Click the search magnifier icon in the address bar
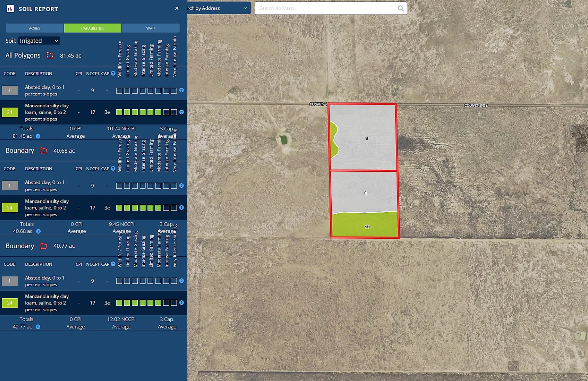Viewport: 588px width, 381px height. click(x=401, y=8)
